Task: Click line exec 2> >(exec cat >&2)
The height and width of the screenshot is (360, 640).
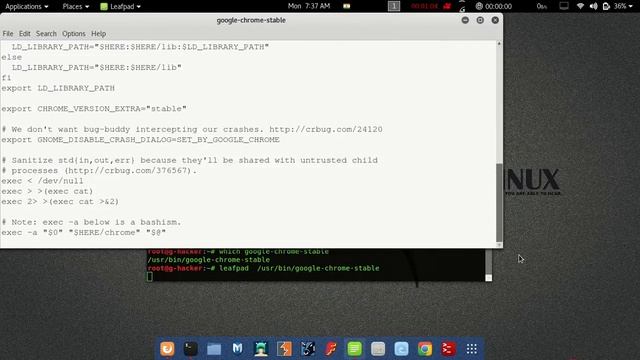Action: 60,201
